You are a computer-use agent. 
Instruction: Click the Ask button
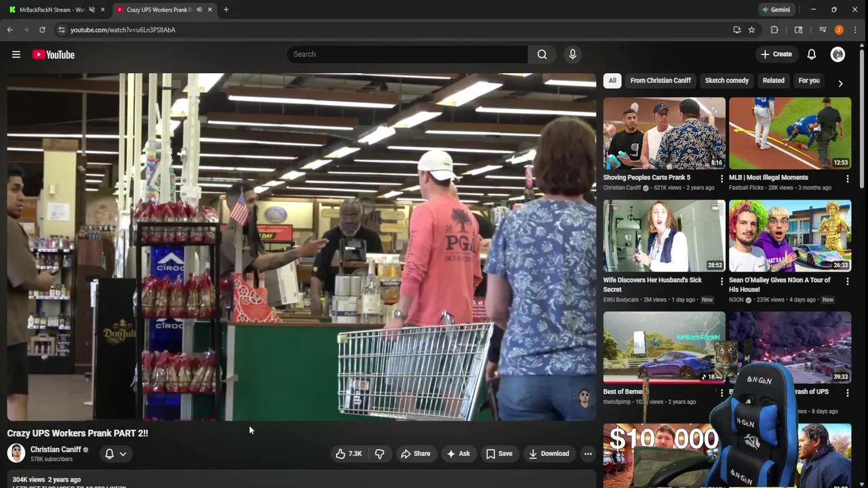[x=458, y=453]
